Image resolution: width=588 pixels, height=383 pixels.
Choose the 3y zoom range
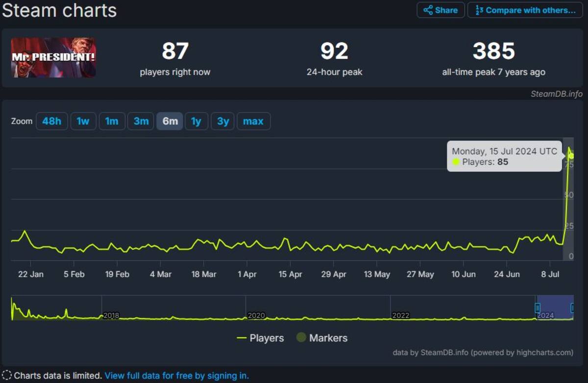(x=222, y=121)
